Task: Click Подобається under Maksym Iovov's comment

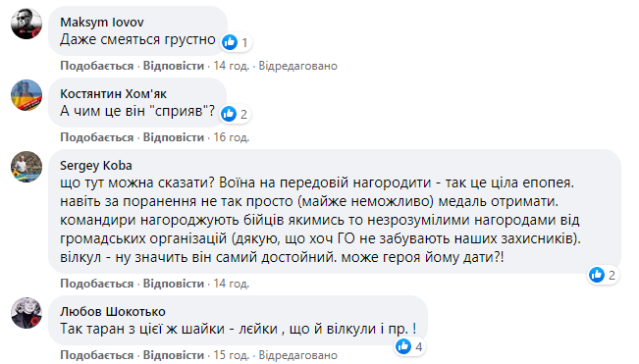Action: [97, 66]
